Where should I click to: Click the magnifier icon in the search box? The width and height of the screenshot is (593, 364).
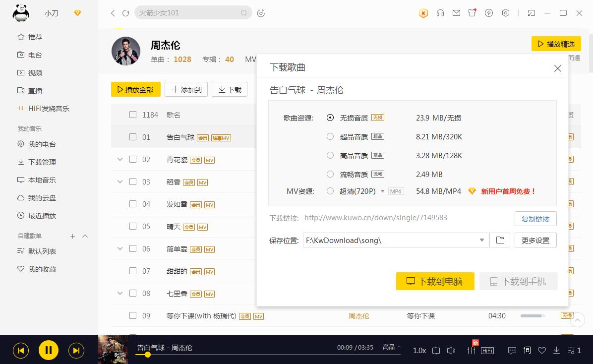(244, 13)
